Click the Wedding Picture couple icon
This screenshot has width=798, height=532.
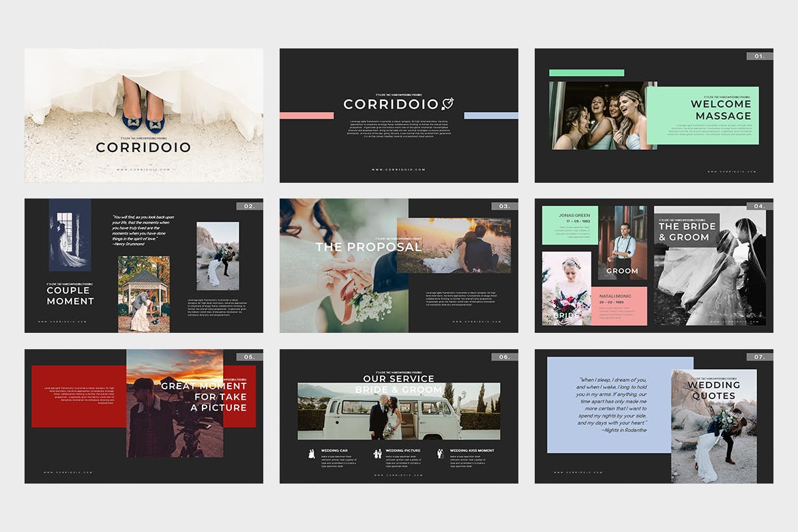click(x=377, y=454)
